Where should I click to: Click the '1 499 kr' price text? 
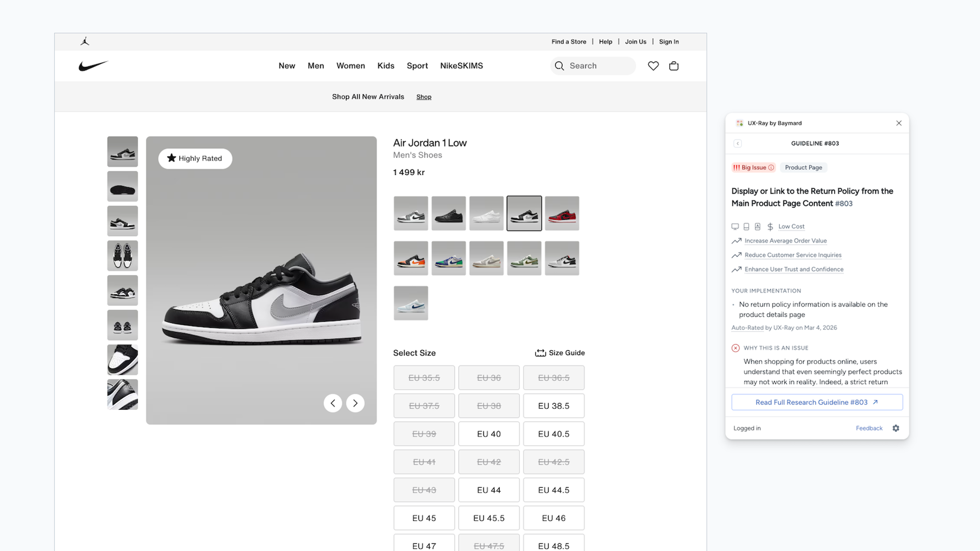pyautogui.click(x=409, y=172)
